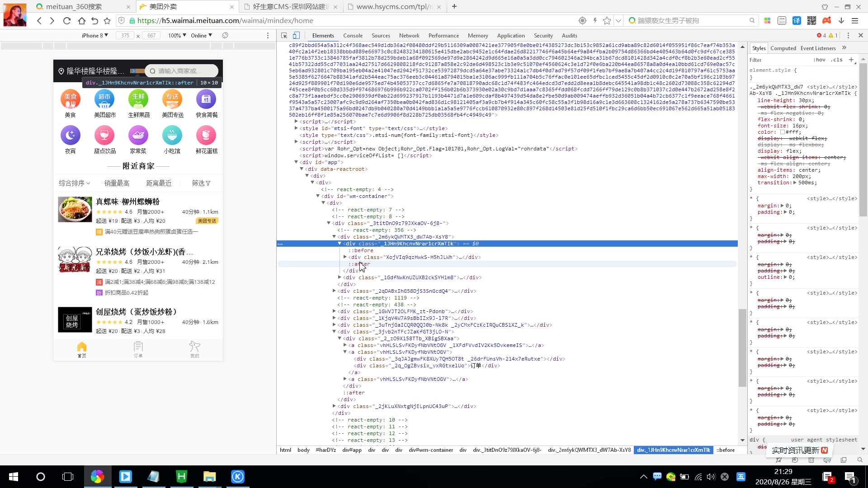Go to browser home page
This screenshot has width=868, height=488.
pos(81,21)
